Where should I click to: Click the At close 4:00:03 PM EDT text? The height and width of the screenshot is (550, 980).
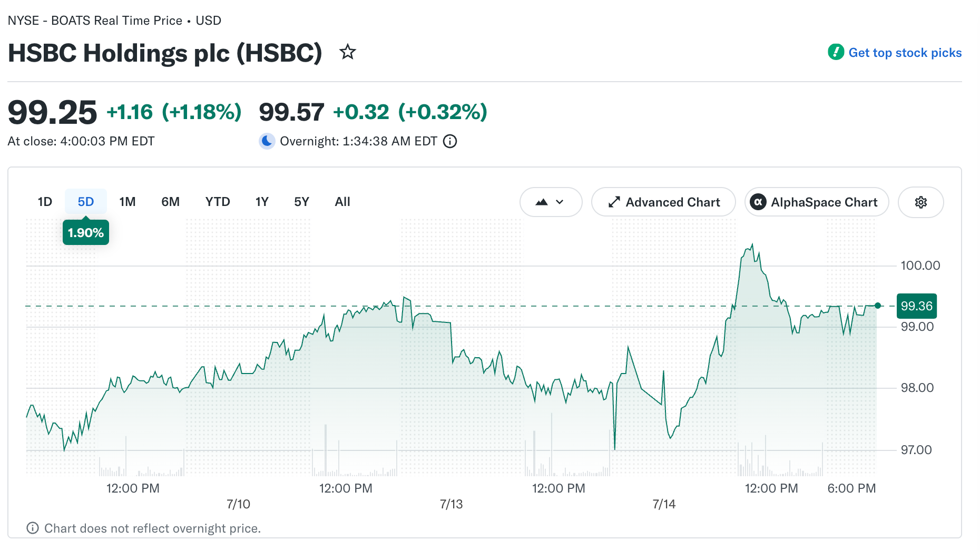click(x=81, y=141)
